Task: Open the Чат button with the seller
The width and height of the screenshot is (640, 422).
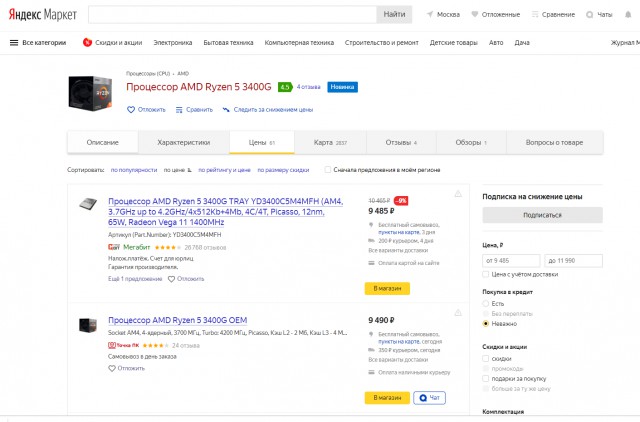Action: click(429, 398)
